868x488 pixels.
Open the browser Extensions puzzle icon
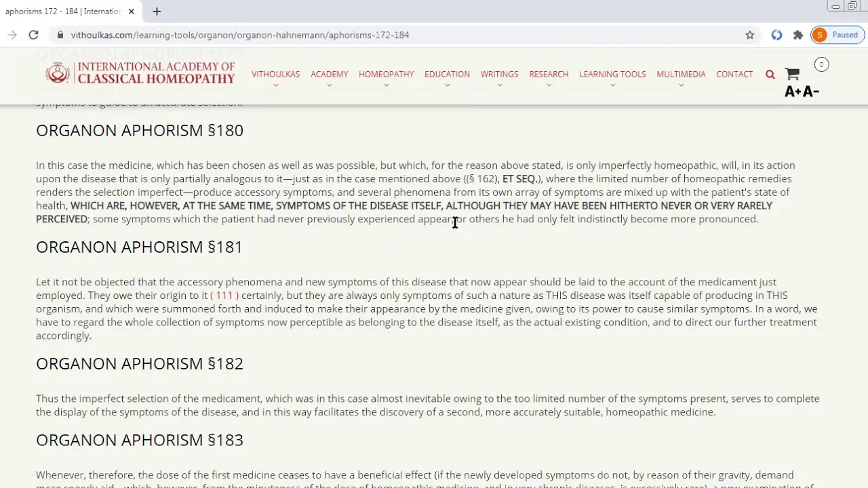tap(798, 35)
